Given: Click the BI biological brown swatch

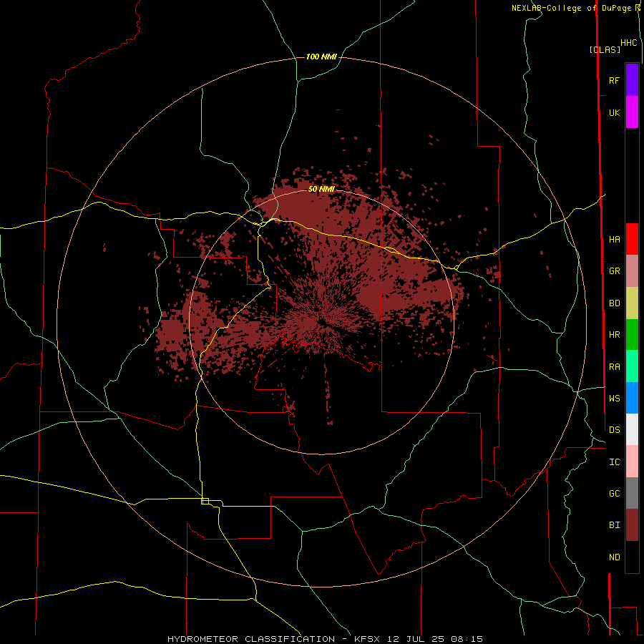Looking at the screenshot, I should pyautogui.click(x=632, y=525).
